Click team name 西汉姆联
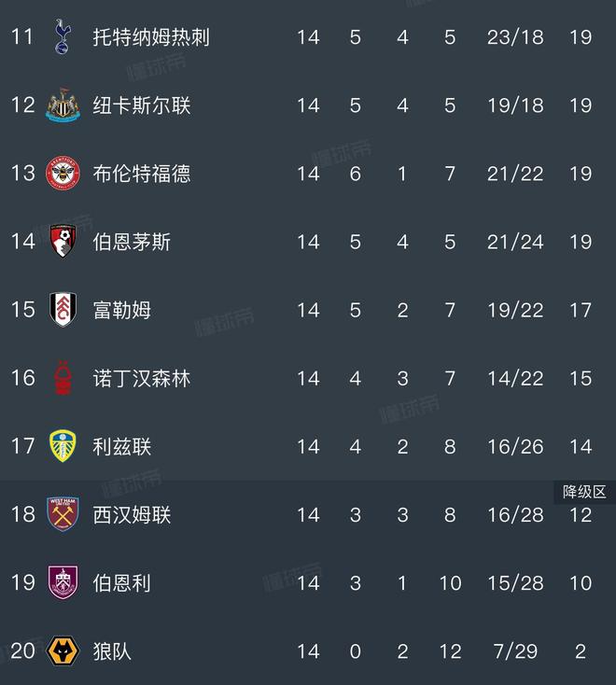Screen dimensions: 616x685 (x=132, y=514)
